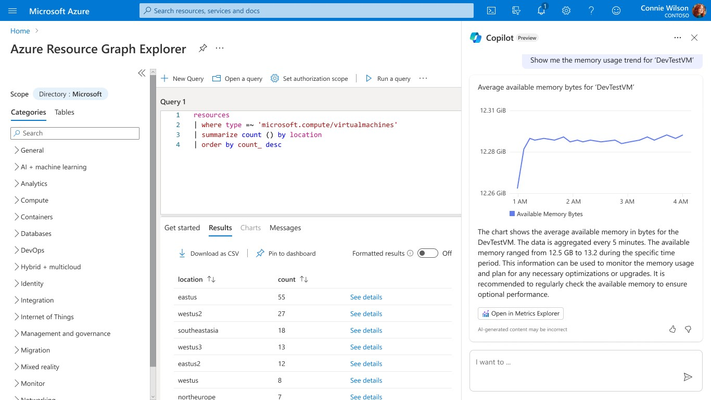711x400 pixels.
Task: Expand the Monitor category
Action: [x=16, y=383]
